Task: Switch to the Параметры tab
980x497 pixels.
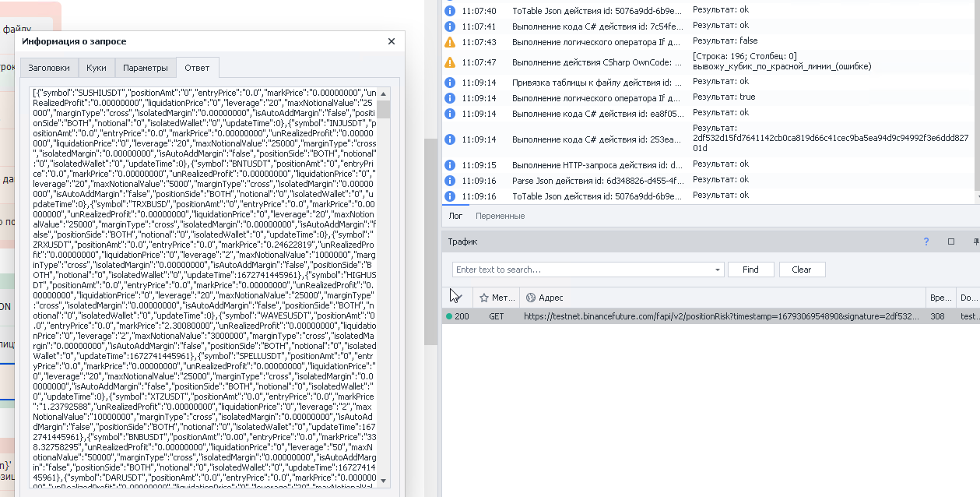Action: pyautogui.click(x=145, y=68)
